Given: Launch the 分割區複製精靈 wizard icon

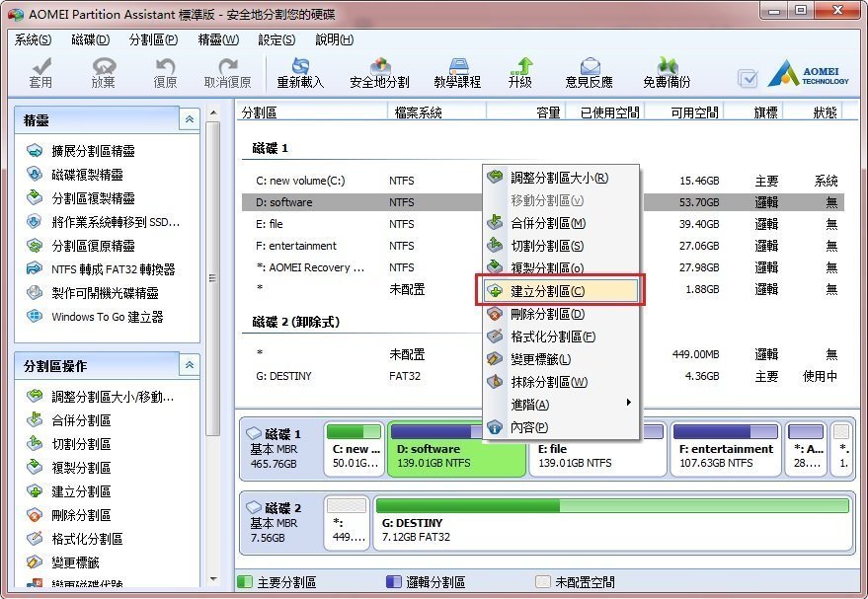Looking at the screenshot, I should (35, 197).
